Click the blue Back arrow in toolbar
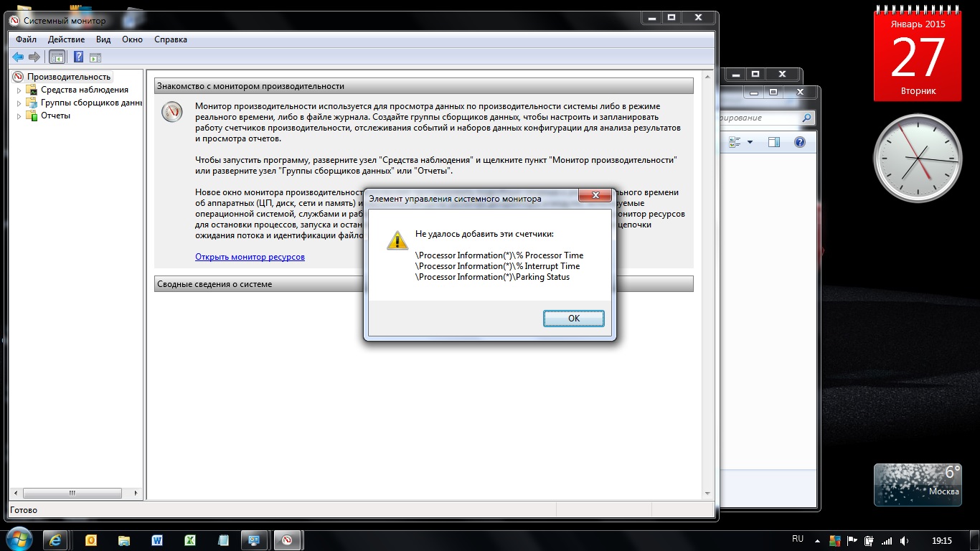 (18, 57)
